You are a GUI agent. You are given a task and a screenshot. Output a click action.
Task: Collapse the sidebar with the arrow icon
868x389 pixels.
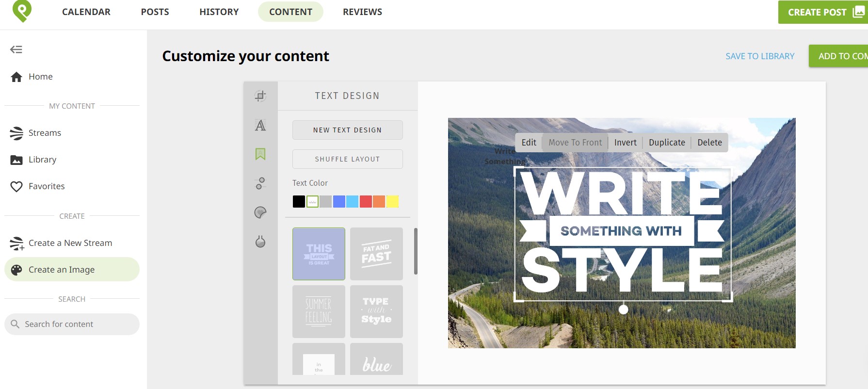point(16,49)
